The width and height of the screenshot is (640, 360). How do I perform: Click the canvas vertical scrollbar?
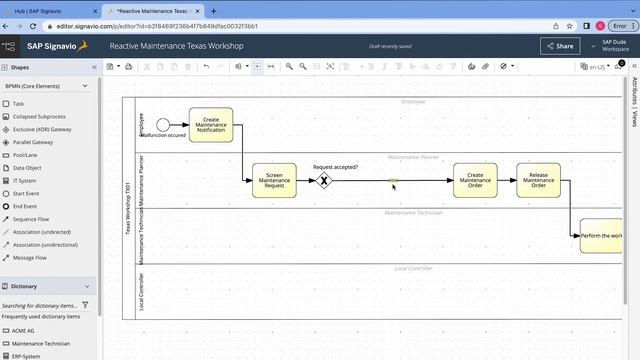click(625, 191)
